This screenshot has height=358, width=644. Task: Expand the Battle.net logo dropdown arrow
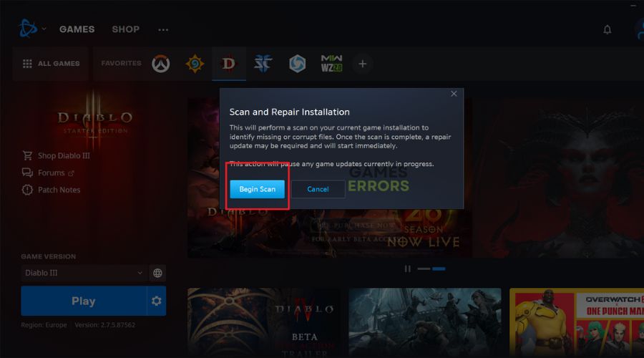click(x=44, y=29)
